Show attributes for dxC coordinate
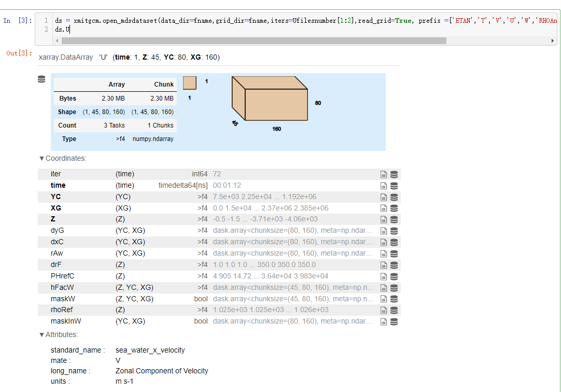561x392 pixels. [x=384, y=242]
